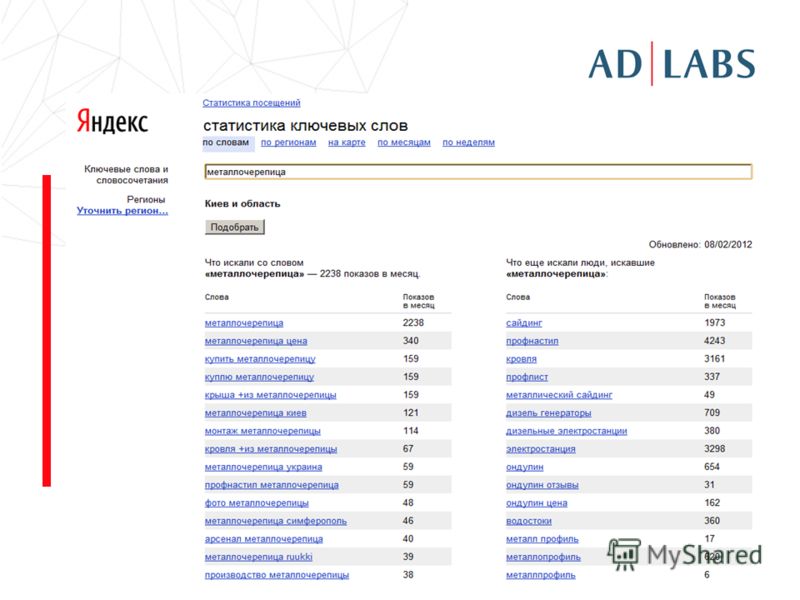Click the металлочерепица ruukki link

coord(259,557)
